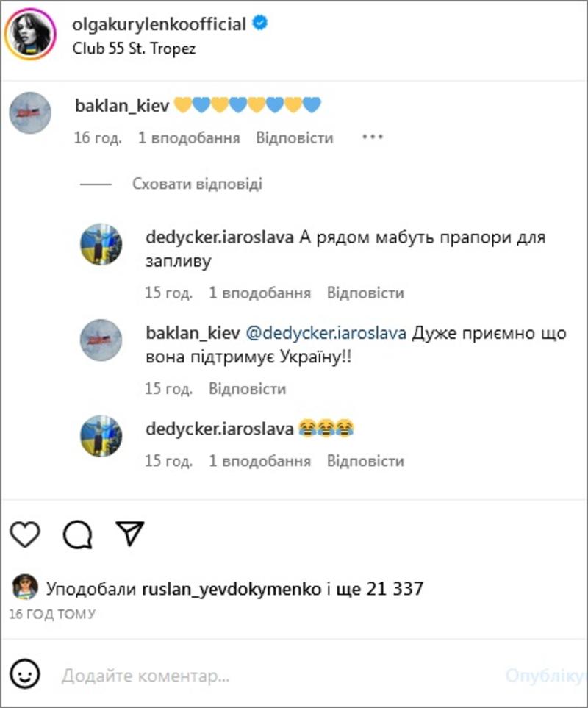Click the verified badge next to olgakurylenkoofficial
588x708 pixels.
260,23
